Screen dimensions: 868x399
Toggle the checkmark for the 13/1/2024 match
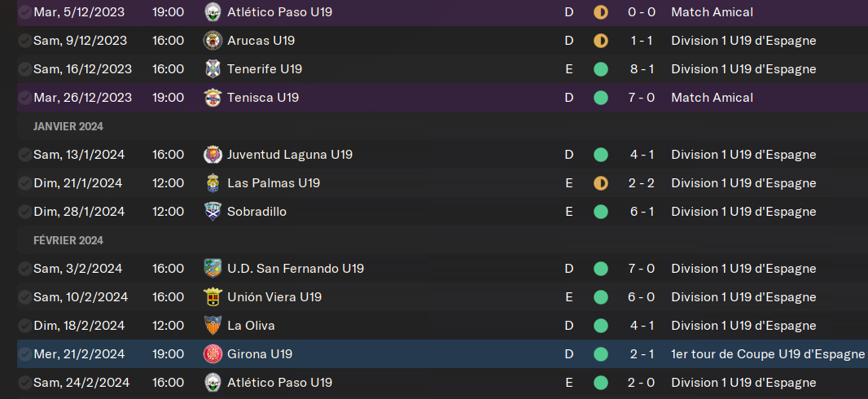24,155
